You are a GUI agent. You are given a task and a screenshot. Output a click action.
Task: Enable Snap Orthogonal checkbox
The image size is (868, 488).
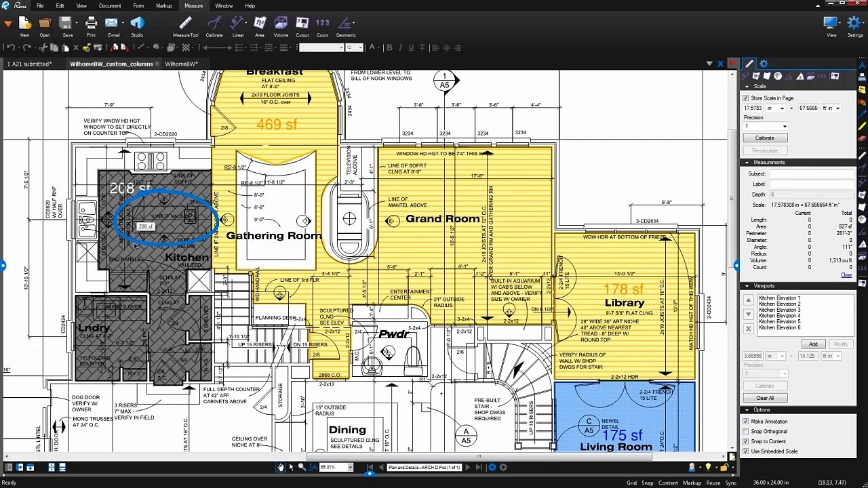click(746, 432)
